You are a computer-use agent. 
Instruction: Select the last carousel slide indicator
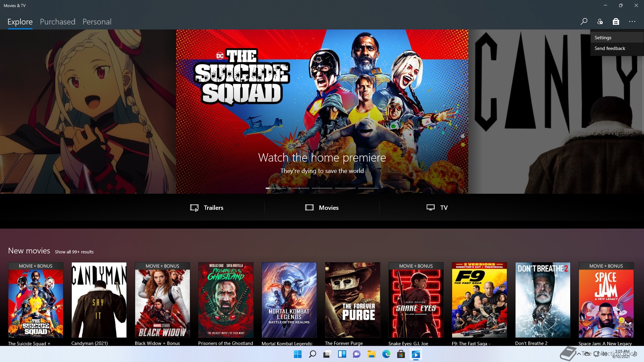click(x=368, y=188)
